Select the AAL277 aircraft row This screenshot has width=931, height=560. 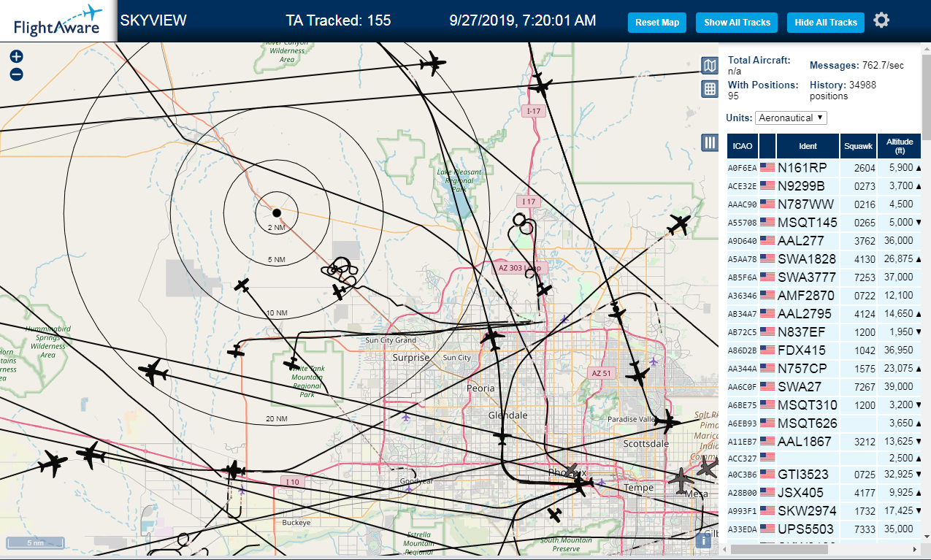coord(824,240)
